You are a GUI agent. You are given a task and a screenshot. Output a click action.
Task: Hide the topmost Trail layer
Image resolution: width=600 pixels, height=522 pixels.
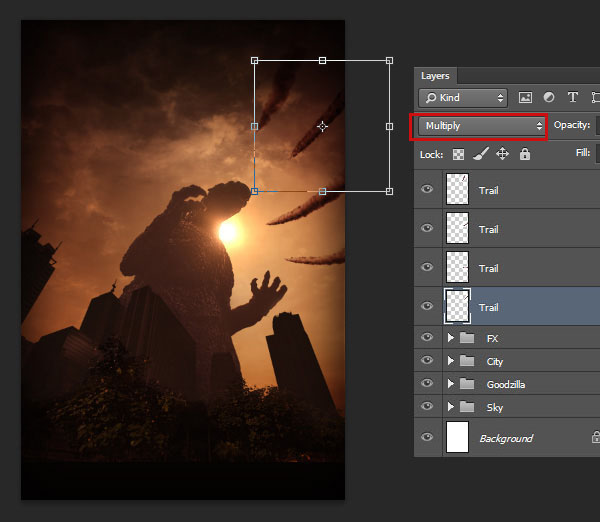(427, 189)
